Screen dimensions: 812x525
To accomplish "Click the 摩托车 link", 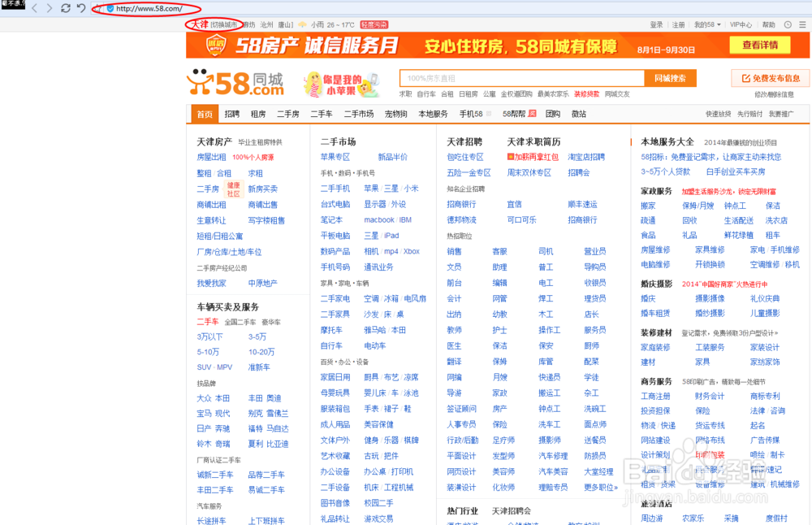I will click(x=331, y=330).
